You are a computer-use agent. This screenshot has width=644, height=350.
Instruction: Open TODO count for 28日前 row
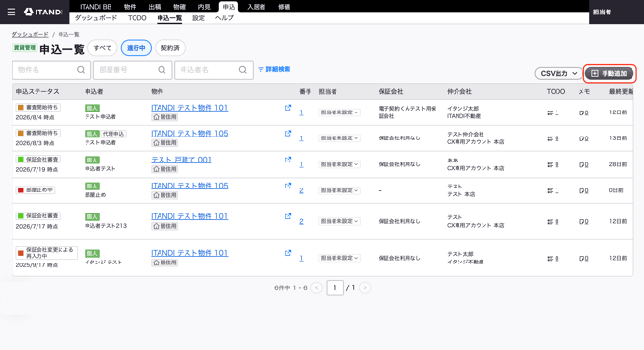pyautogui.click(x=553, y=164)
